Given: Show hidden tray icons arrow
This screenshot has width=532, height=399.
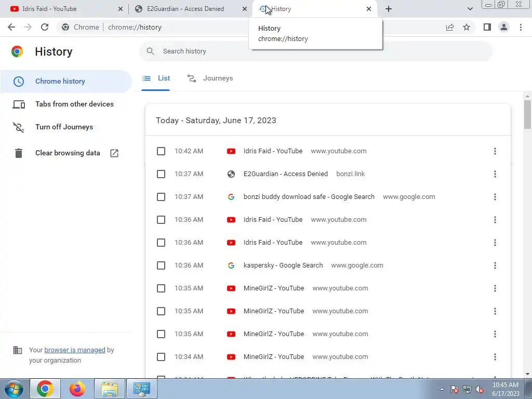Looking at the screenshot, I should click(x=442, y=390).
